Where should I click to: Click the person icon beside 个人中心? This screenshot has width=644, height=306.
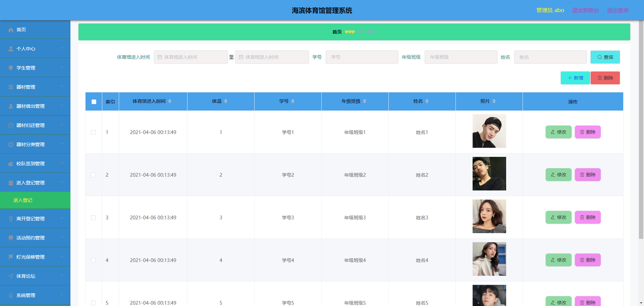[x=11, y=49]
